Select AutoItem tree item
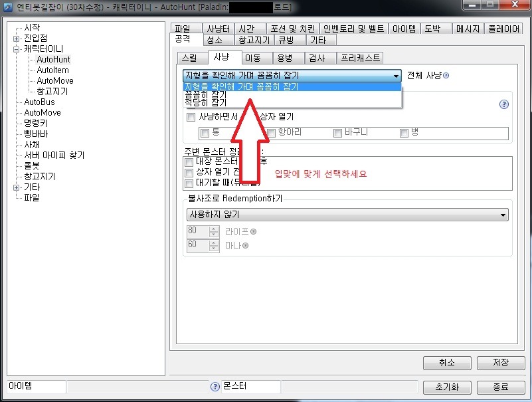The width and height of the screenshot is (532, 402). [52, 70]
